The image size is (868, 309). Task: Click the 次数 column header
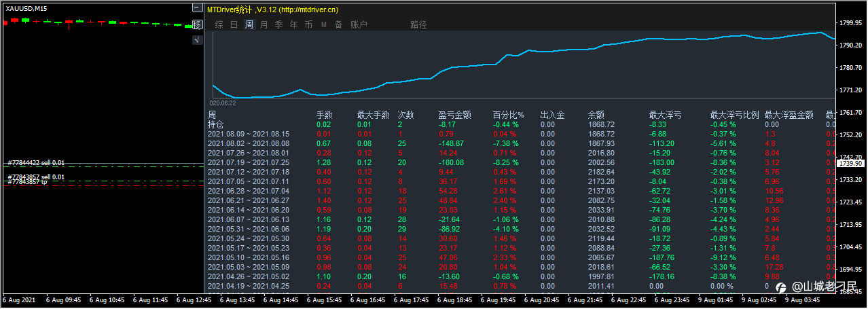pos(406,115)
